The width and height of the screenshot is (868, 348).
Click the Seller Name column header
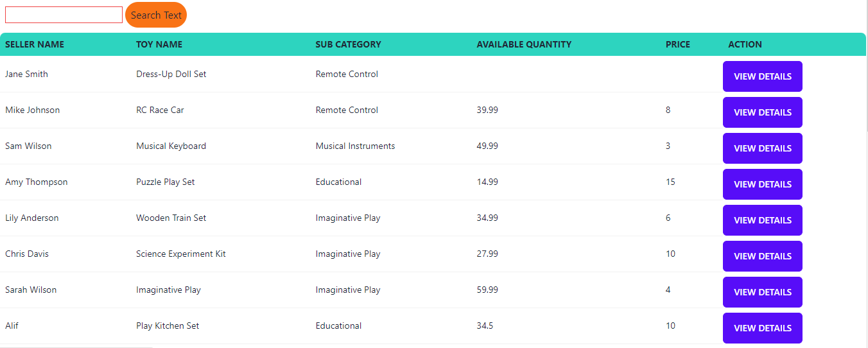click(35, 44)
